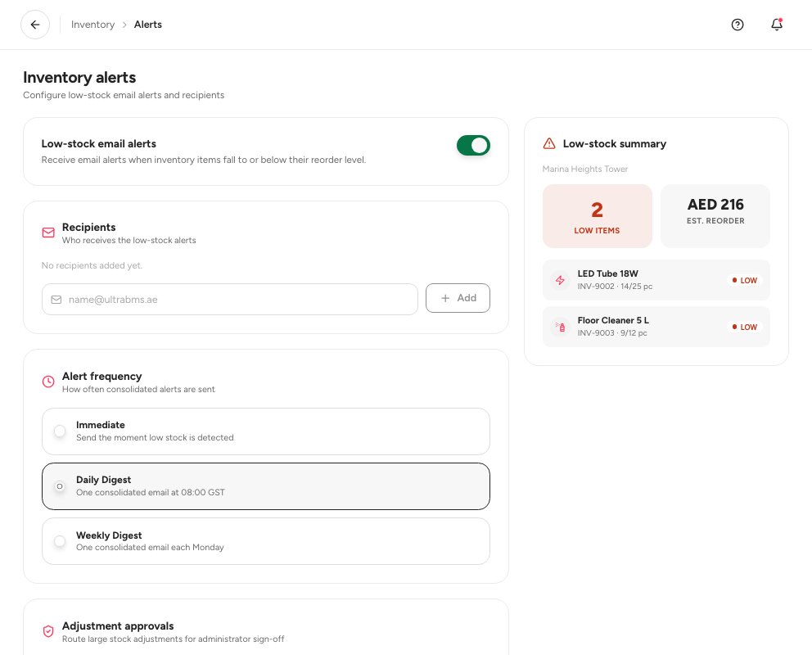
Task: Click the LOW badge for LED Tube 18W
Action: point(745,280)
